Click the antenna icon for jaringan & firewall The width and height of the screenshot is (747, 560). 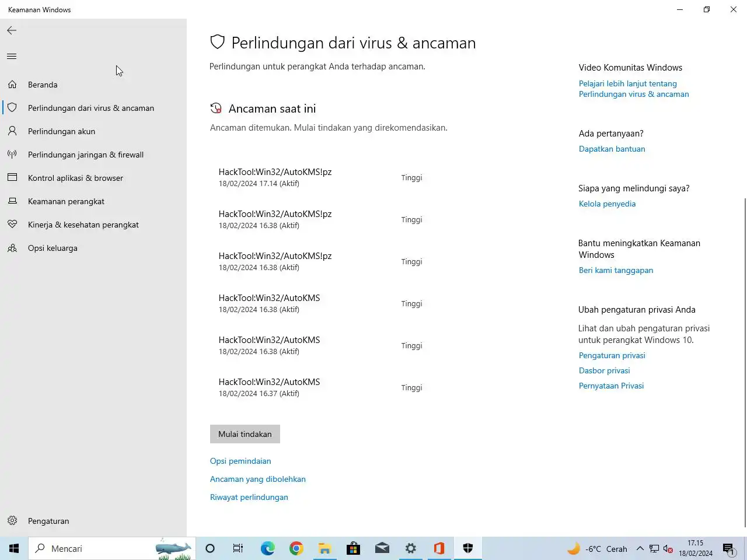coord(12,155)
